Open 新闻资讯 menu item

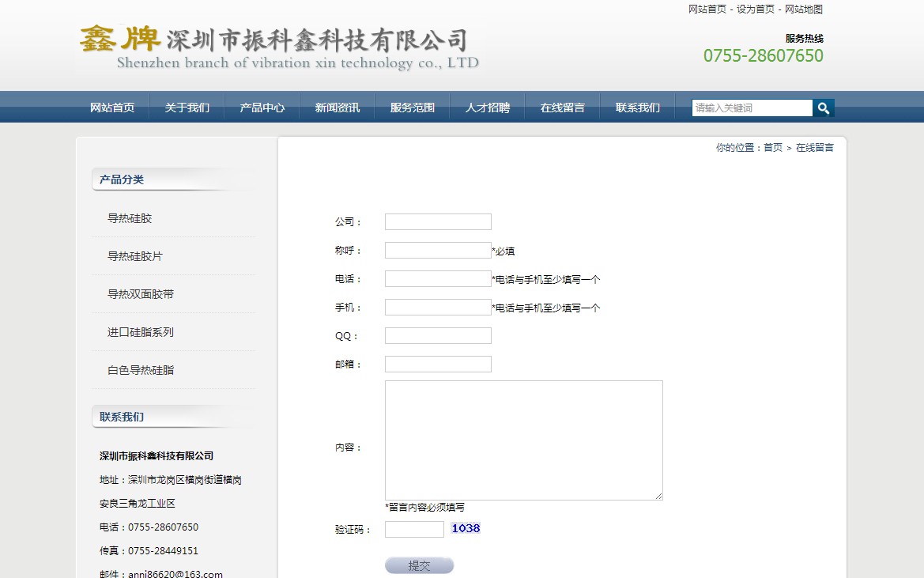pyautogui.click(x=337, y=108)
